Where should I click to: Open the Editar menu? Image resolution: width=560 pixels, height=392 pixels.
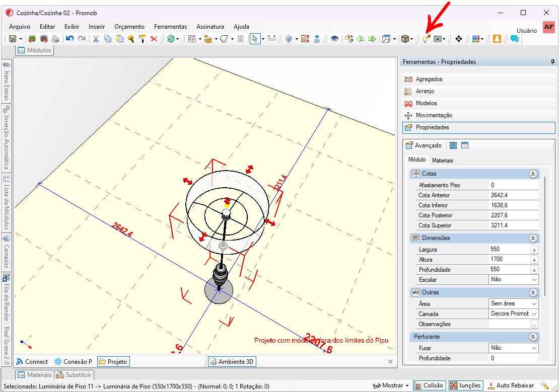coord(47,27)
